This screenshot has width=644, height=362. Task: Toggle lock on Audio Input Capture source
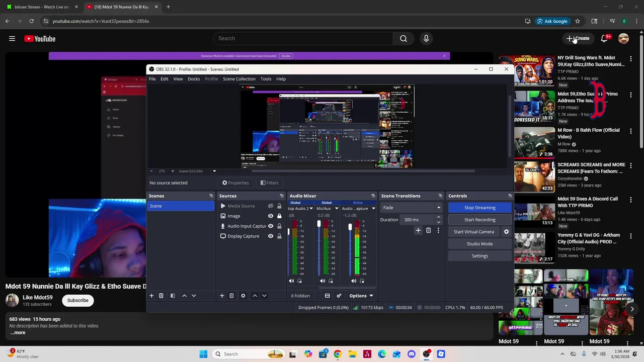279,226
